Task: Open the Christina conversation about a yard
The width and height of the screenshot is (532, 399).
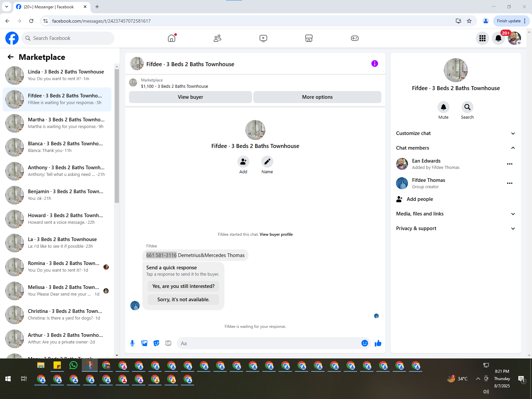Action: pyautogui.click(x=57, y=315)
